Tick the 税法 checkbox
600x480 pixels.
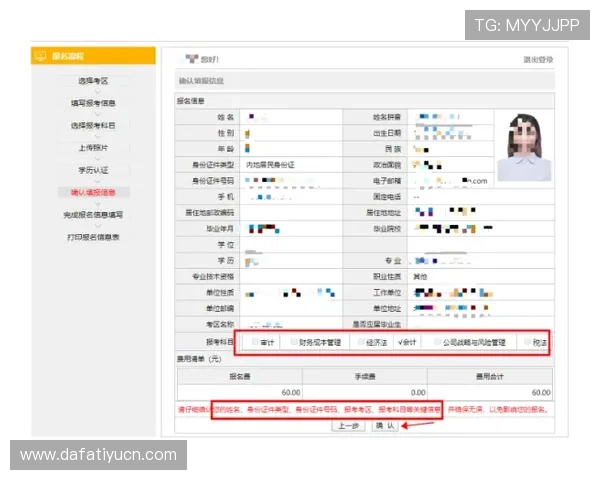(x=528, y=342)
